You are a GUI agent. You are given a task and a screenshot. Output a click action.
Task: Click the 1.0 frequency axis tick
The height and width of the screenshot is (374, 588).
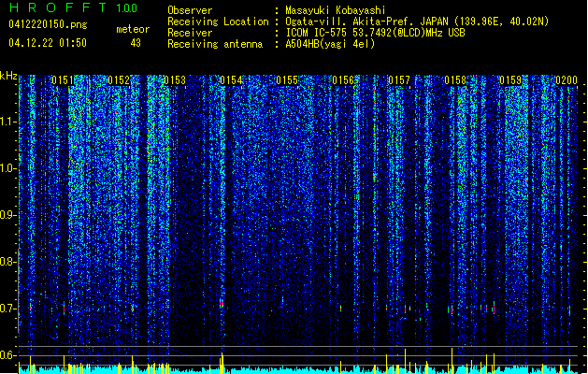[x=8, y=168]
